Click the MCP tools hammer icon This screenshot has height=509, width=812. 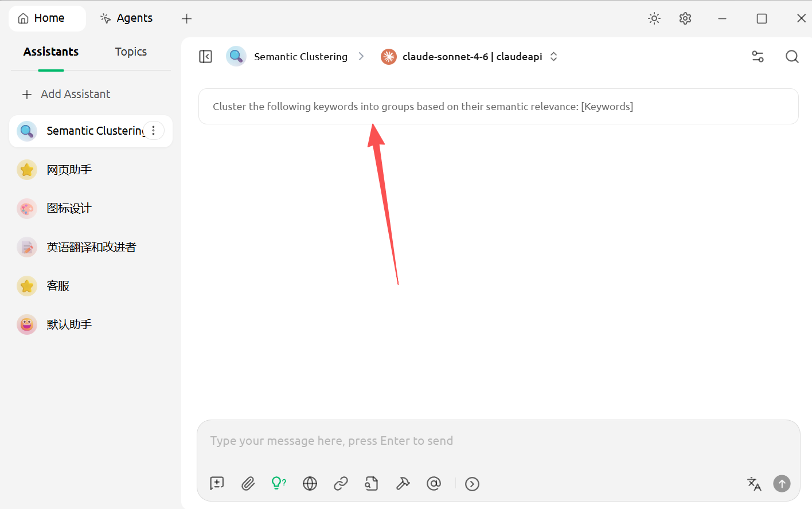pyautogui.click(x=403, y=484)
